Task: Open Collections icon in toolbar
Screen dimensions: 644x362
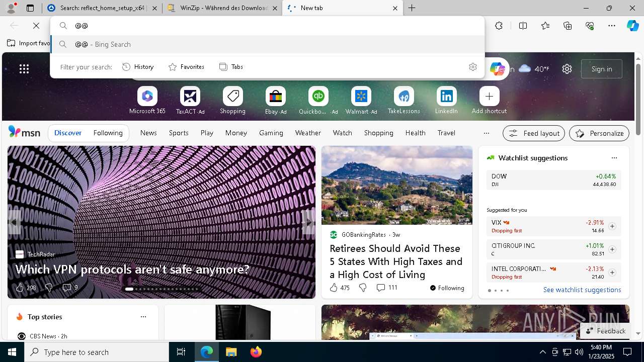Action: tap(568, 26)
